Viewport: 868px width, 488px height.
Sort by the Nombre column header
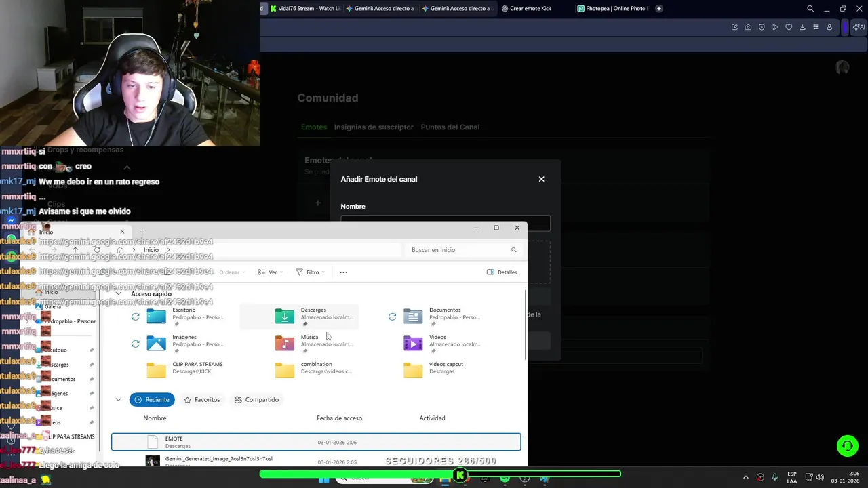click(x=155, y=418)
